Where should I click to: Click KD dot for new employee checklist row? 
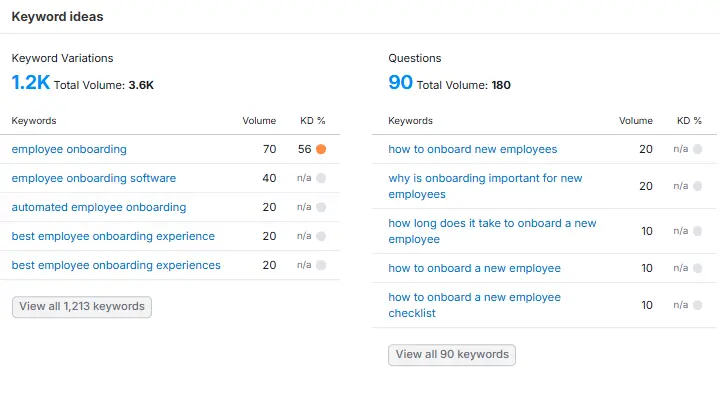698,305
